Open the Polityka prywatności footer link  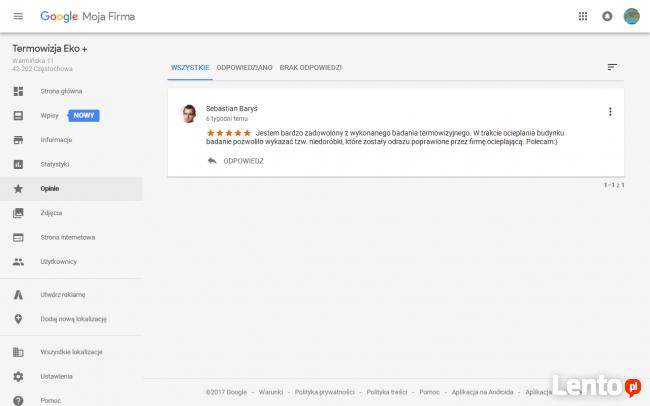pos(325,392)
